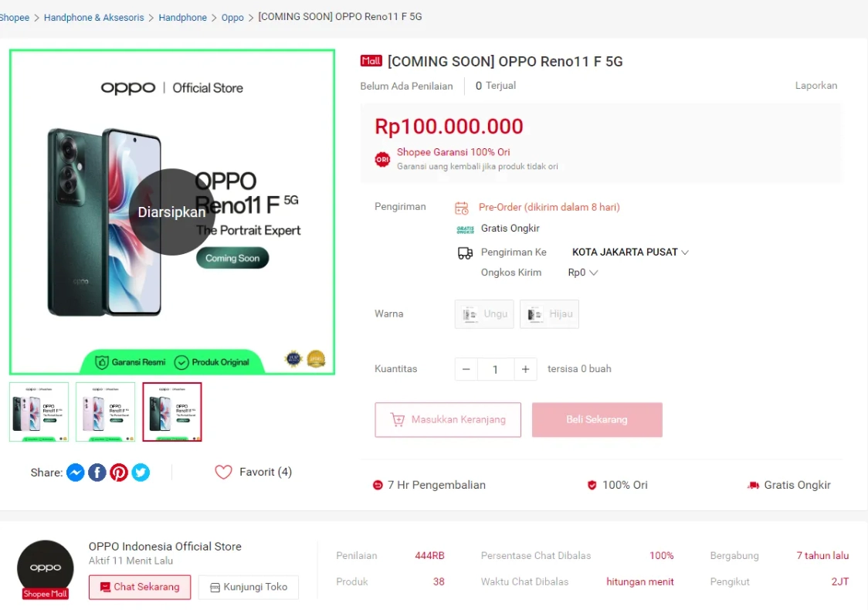Screen dimensions: 868x610
Task: Share product on Facebook
Action: [x=97, y=473]
